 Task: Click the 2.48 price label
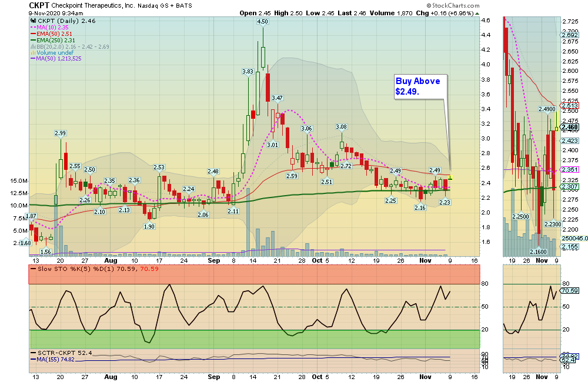pos(213,172)
